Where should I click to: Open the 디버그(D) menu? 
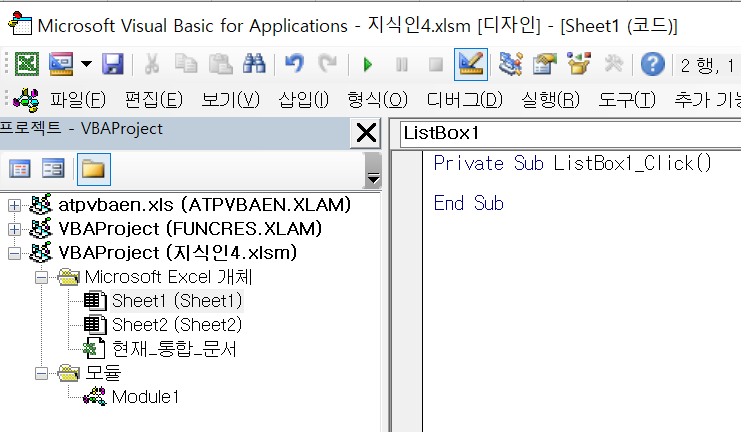click(x=465, y=100)
